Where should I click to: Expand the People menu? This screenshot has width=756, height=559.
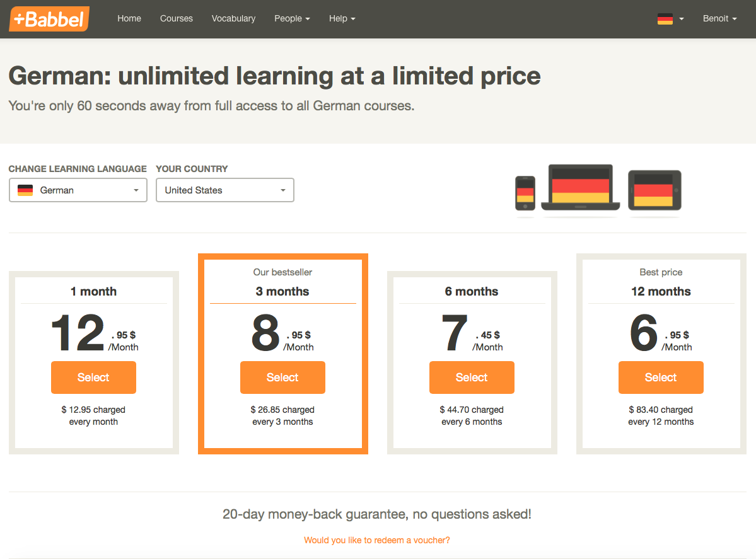point(292,19)
